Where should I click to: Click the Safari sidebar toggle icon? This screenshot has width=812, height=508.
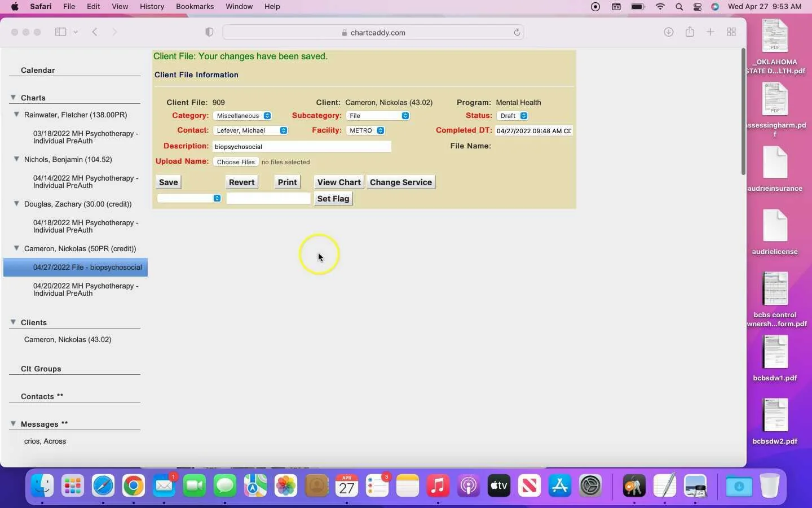click(60, 32)
